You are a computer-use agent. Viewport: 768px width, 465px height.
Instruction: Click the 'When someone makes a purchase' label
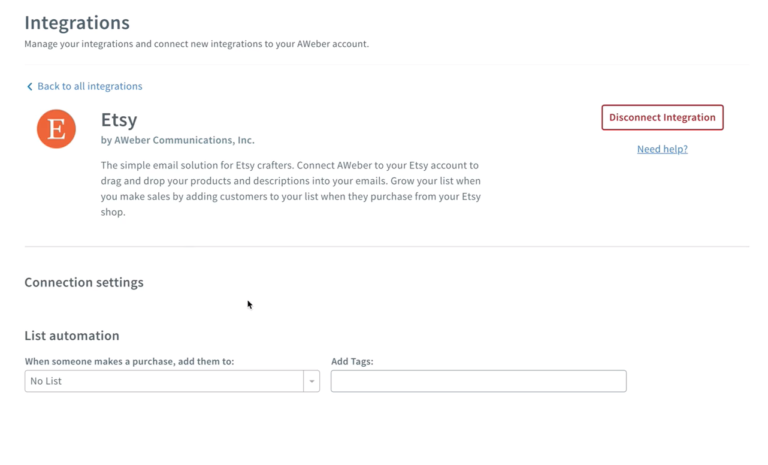coord(129,361)
